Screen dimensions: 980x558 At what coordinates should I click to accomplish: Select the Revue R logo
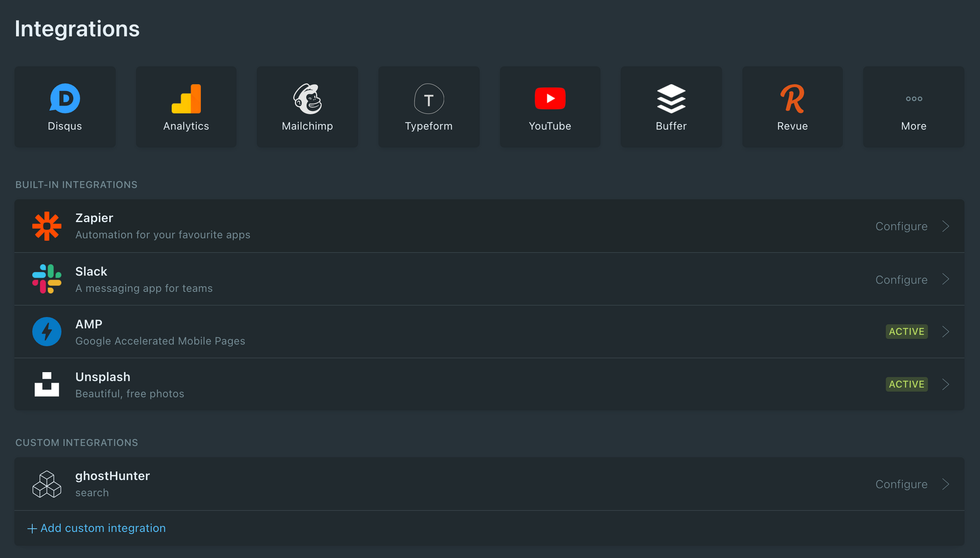tap(792, 99)
